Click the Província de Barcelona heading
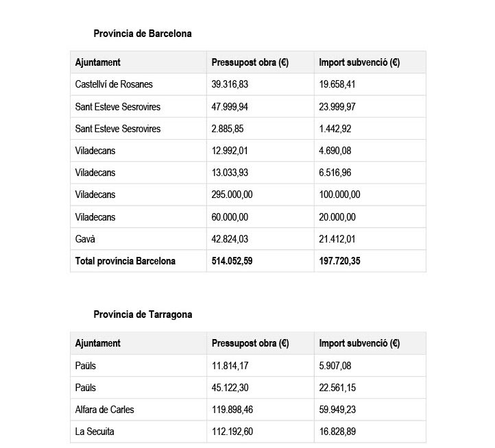Image resolution: width=495 pixels, height=448 pixels. [143, 33]
